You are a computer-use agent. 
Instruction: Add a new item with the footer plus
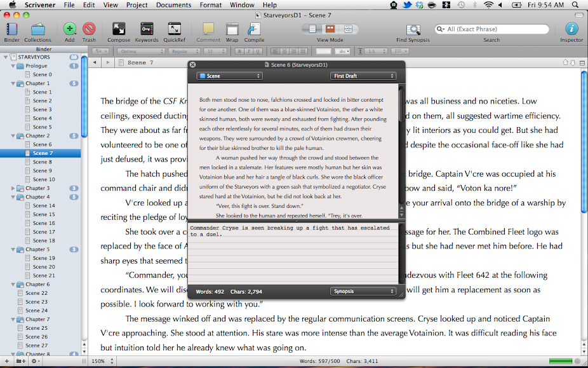pos(7,361)
